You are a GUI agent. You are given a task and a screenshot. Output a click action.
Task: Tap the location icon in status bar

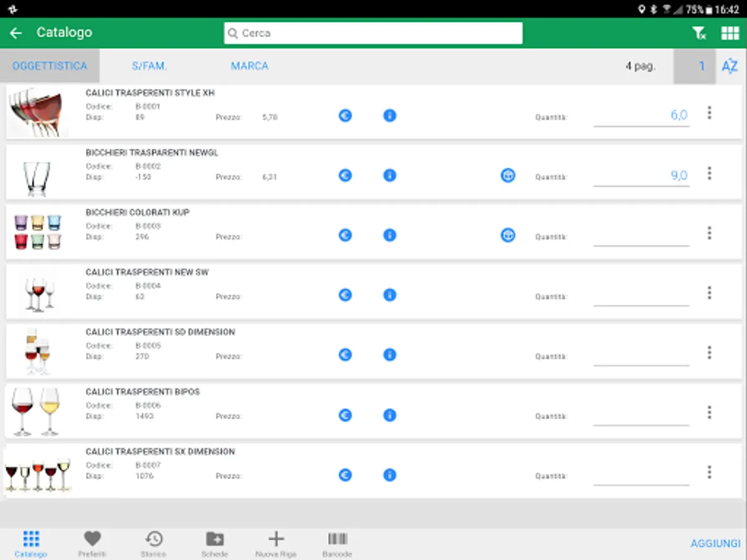642,9
